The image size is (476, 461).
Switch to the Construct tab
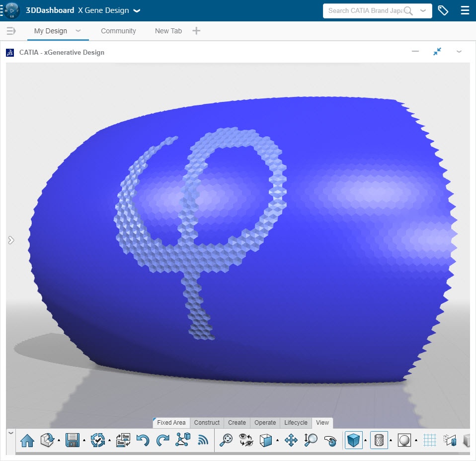point(207,422)
